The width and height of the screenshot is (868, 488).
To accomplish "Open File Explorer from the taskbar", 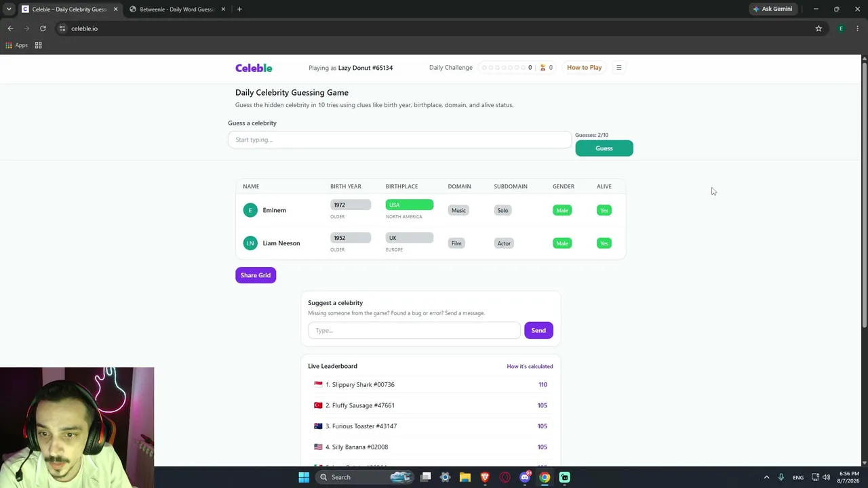I will click(x=465, y=477).
